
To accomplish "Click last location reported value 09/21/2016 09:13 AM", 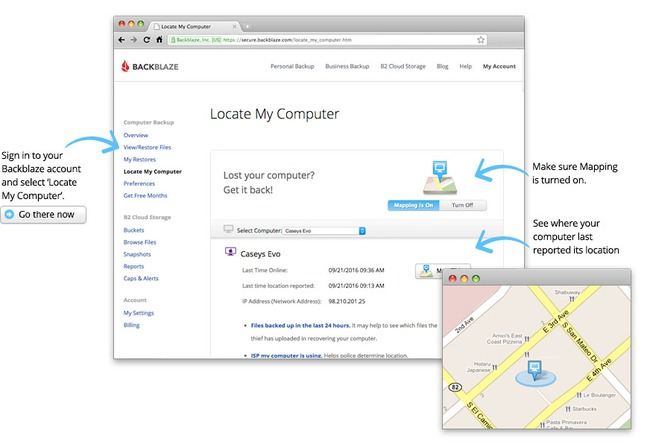I will (x=356, y=286).
